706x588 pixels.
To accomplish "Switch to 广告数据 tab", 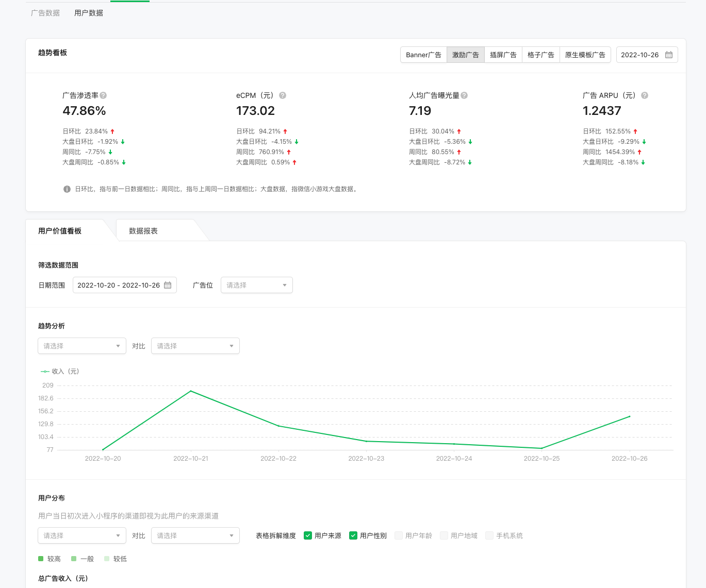I will tap(45, 13).
